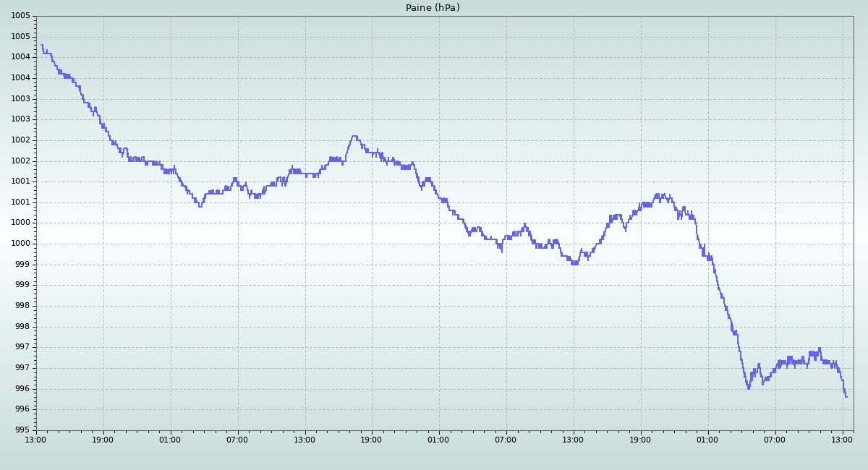Click the topmost 1005 y-axis label
The height and width of the screenshot is (470, 868).
[20, 16]
